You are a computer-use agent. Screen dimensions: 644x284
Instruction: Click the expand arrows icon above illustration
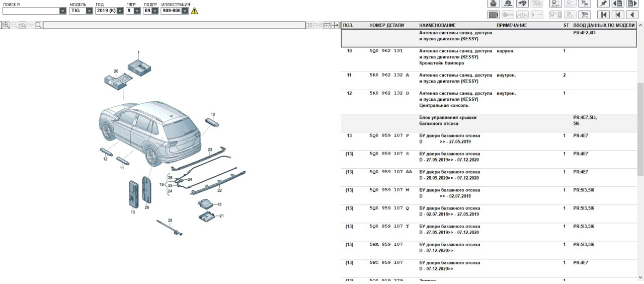(x=335, y=25)
